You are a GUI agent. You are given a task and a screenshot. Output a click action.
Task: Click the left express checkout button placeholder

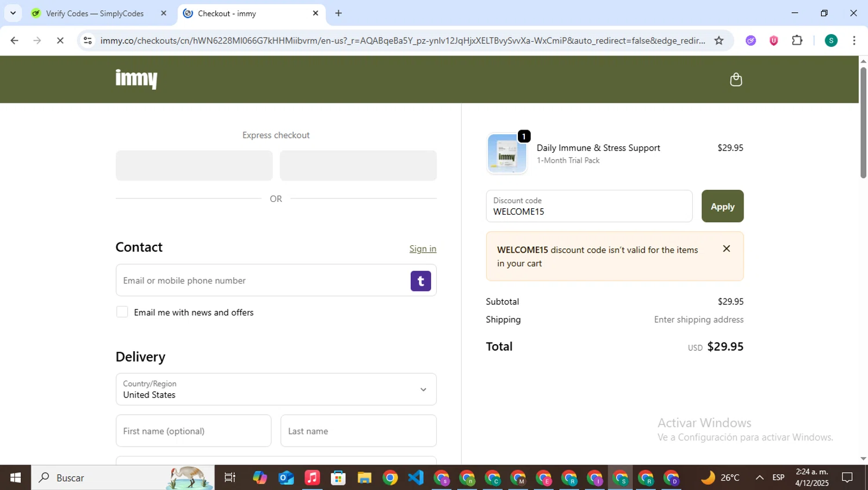(x=194, y=165)
